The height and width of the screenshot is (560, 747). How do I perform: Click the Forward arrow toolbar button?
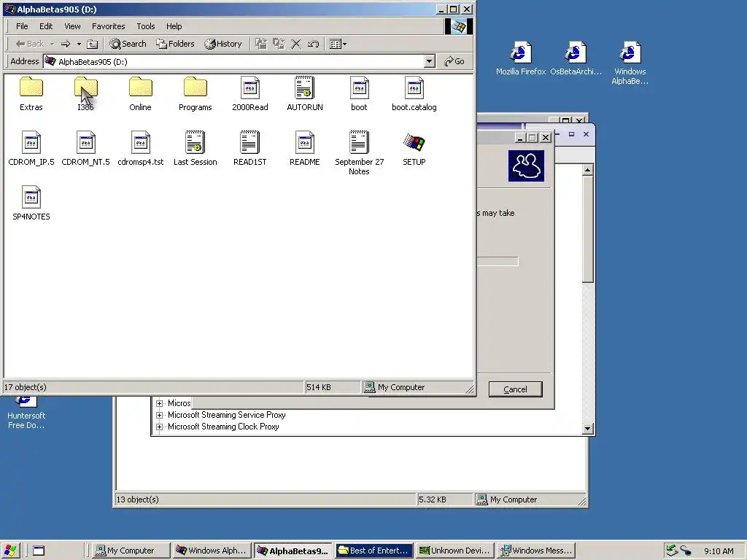(66, 44)
